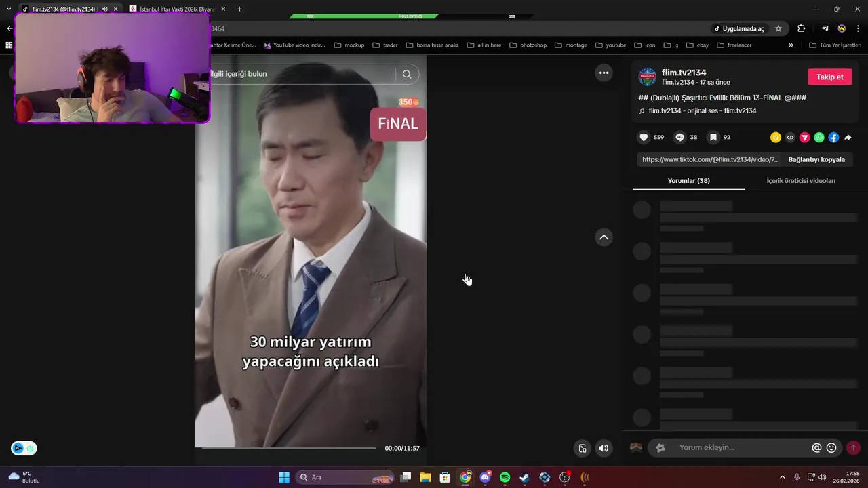Image resolution: width=868 pixels, height=488 pixels.
Task: Switch to the İçerik üreticisi videoları tab
Action: [801, 181]
